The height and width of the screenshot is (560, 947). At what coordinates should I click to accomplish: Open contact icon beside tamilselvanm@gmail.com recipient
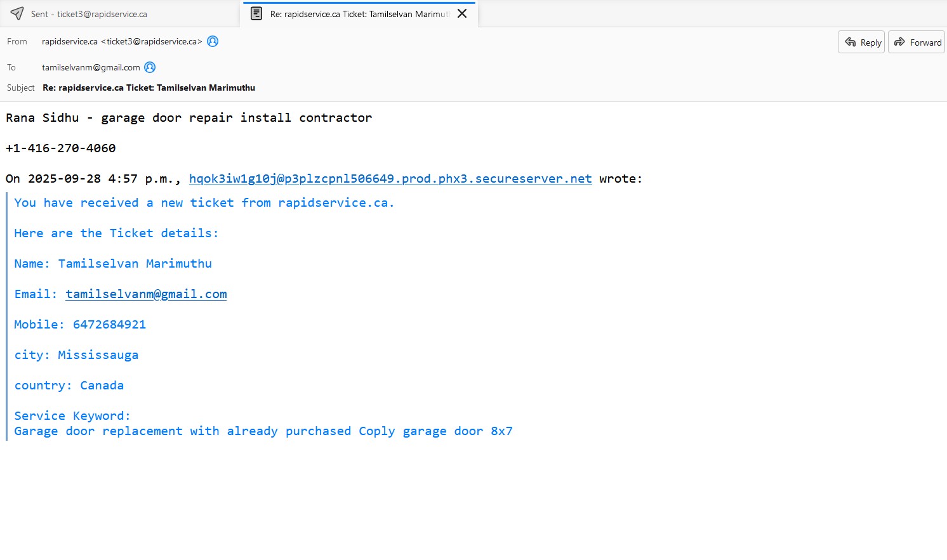[x=150, y=67]
